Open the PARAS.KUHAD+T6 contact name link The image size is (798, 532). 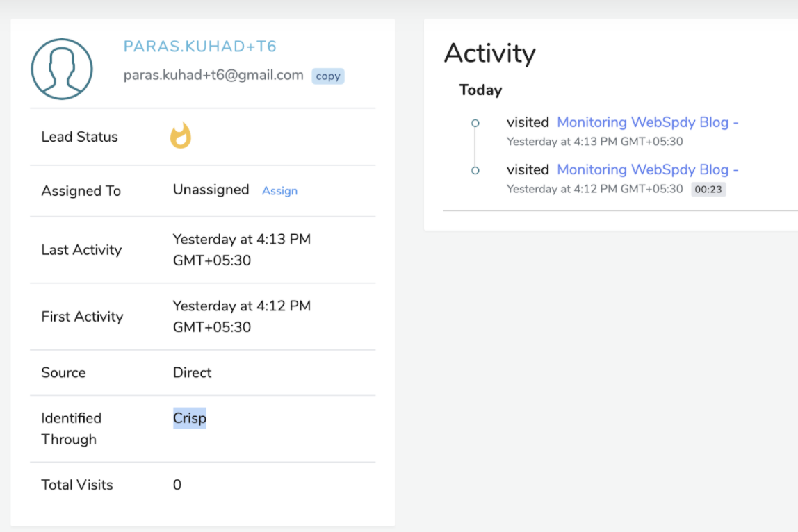tap(199, 47)
